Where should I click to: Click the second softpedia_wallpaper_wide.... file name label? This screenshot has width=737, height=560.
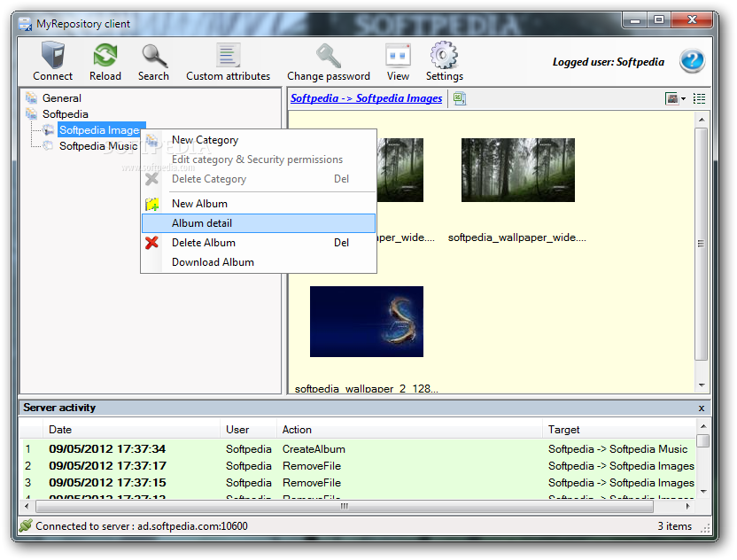517,237
